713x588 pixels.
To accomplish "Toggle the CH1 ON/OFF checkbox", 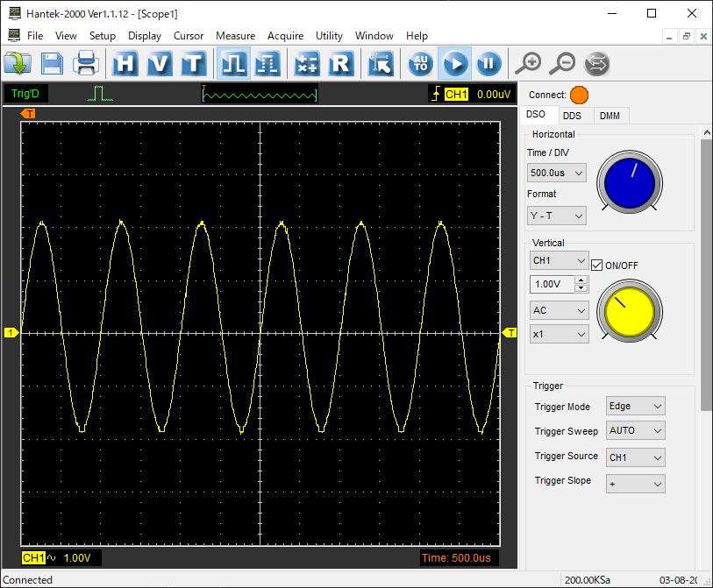I will [597, 265].
